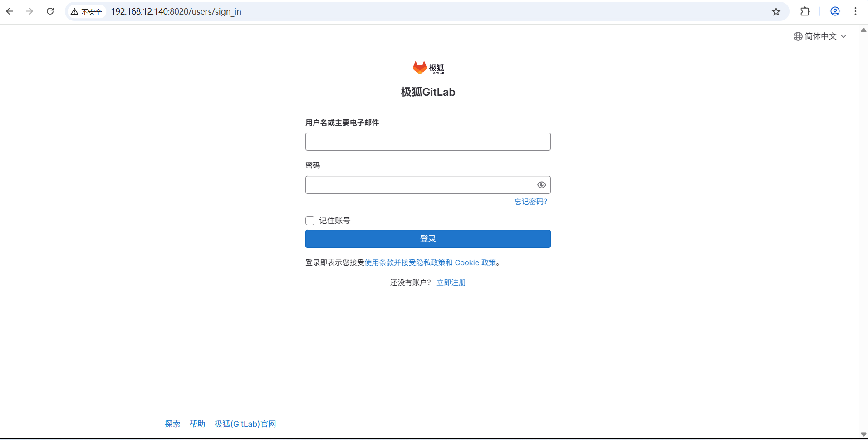Click the blue 登录 button

[428, 239]
